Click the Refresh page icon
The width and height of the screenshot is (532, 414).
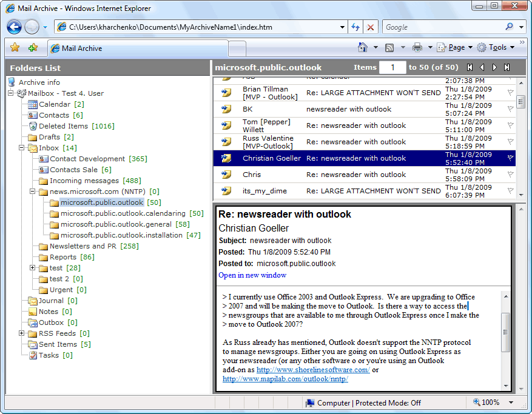tap(355, 27)
